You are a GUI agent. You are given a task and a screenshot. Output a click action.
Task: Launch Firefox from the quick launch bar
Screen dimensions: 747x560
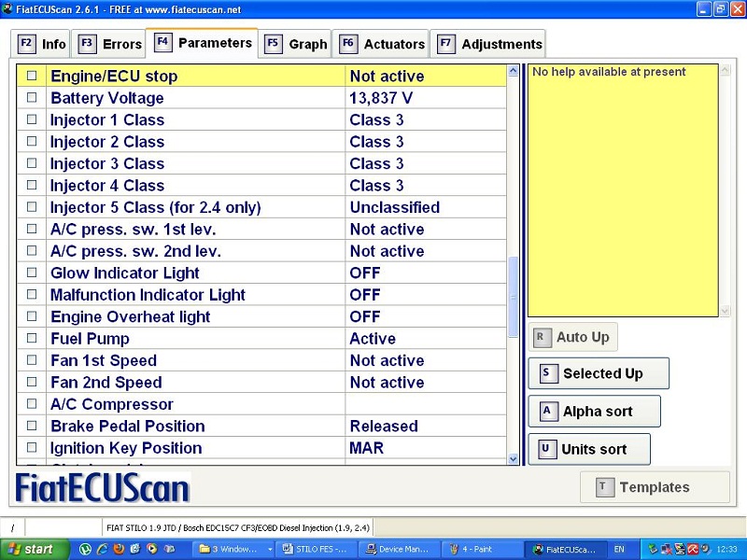[119, 550]
